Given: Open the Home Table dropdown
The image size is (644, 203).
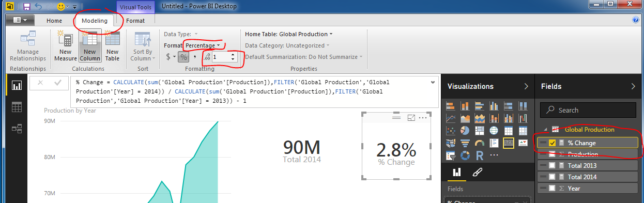Looking at the screenshot, I should coord(289,34).
